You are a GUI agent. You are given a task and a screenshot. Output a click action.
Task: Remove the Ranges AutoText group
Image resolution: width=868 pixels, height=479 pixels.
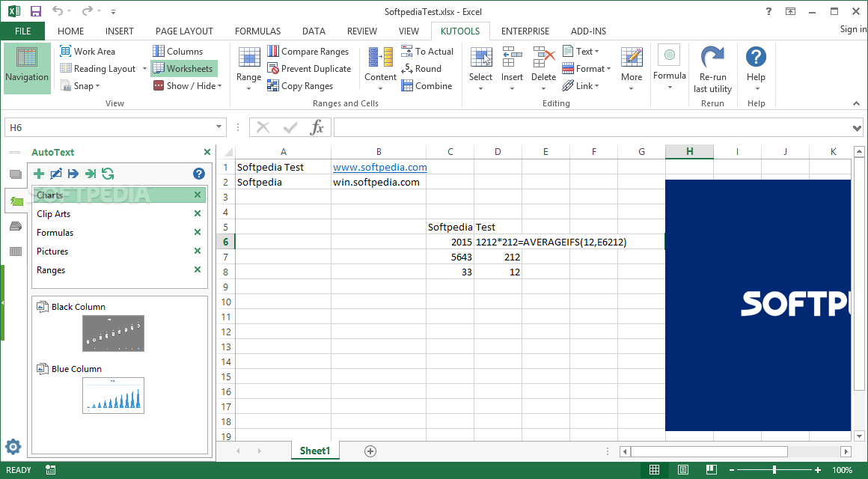[x=197, y=269]
